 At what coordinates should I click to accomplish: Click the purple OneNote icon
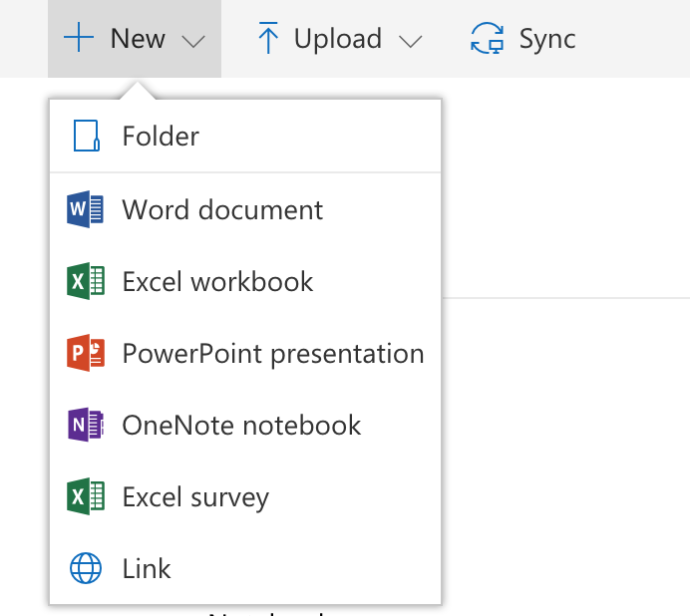pos(86,426)
